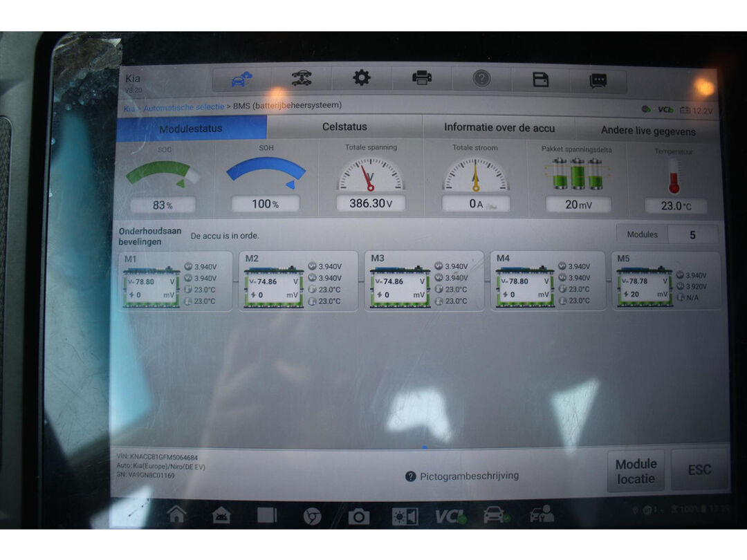
Task: Click the 3.920V minimum voltage in M5
Action: 696,287
